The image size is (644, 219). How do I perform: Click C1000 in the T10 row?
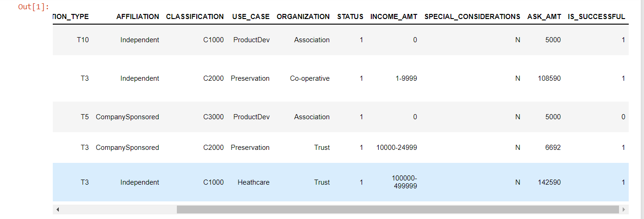pos(213,40)
